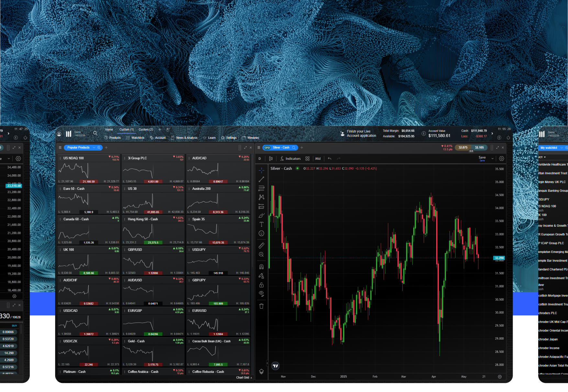
Task: Open the chart layout grid selector
Action: click(x=307, y=158)
